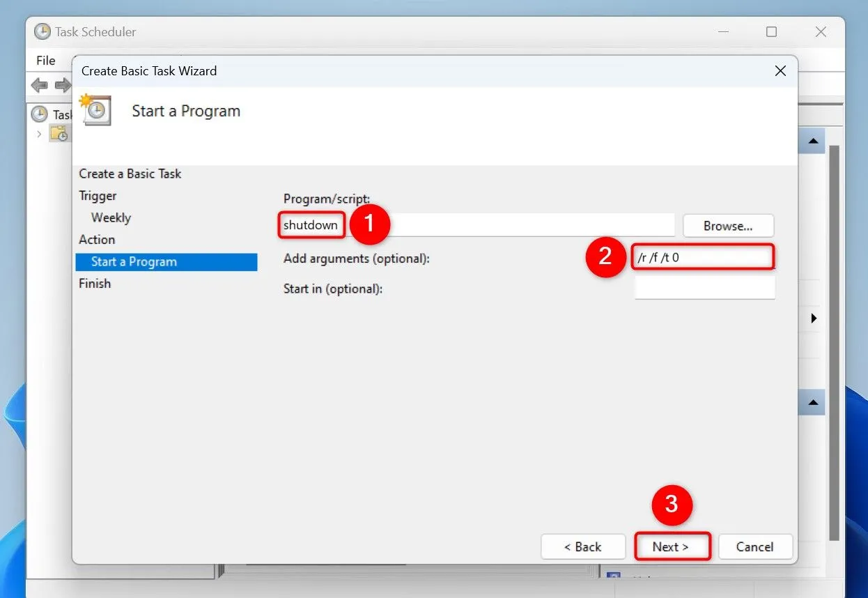Click the back navigation arrow
The image size is (868, 598).
(39, 85)
